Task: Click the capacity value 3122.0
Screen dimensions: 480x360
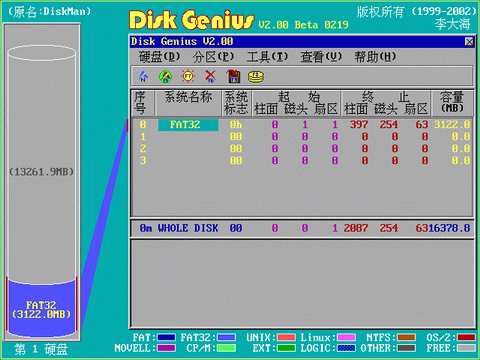Action: [452, 125]
